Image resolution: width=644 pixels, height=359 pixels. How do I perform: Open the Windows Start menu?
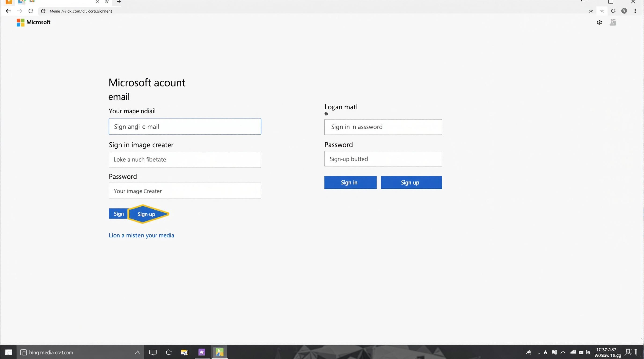8,352
